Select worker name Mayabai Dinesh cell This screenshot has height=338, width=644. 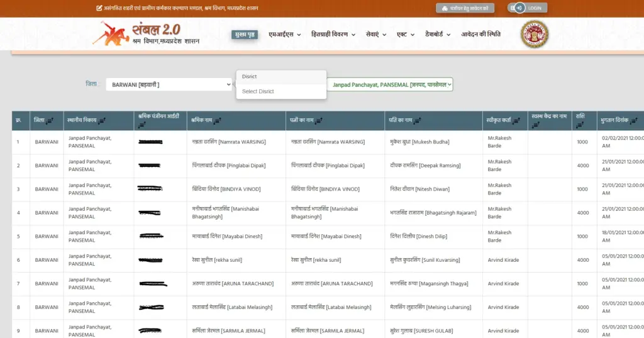236,237
